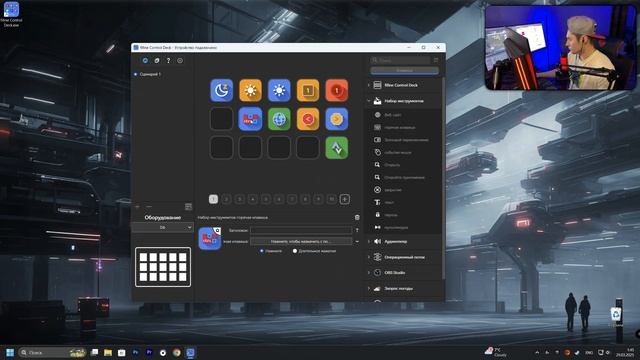Switch to page 1 tab
Viewport: 640px width, 360px height.
click(x=213, y=199)
